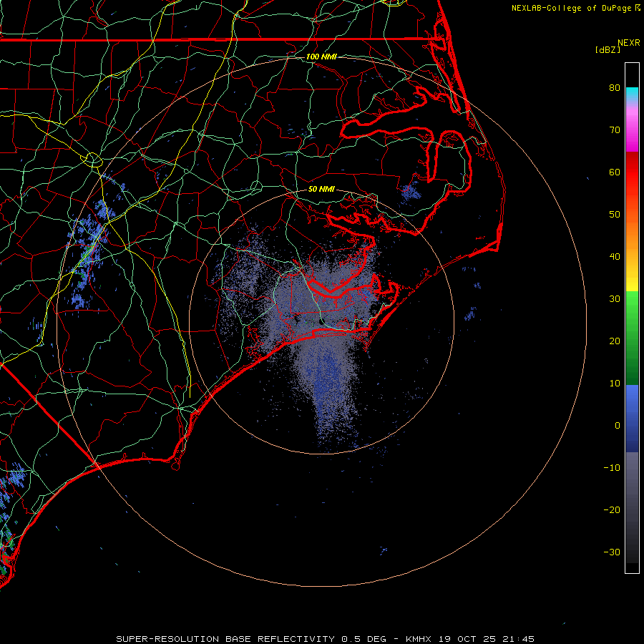This screenshot has height=644, width=644.
Task: Click the -30 value on dBZ scale
Action: (612, 552)
